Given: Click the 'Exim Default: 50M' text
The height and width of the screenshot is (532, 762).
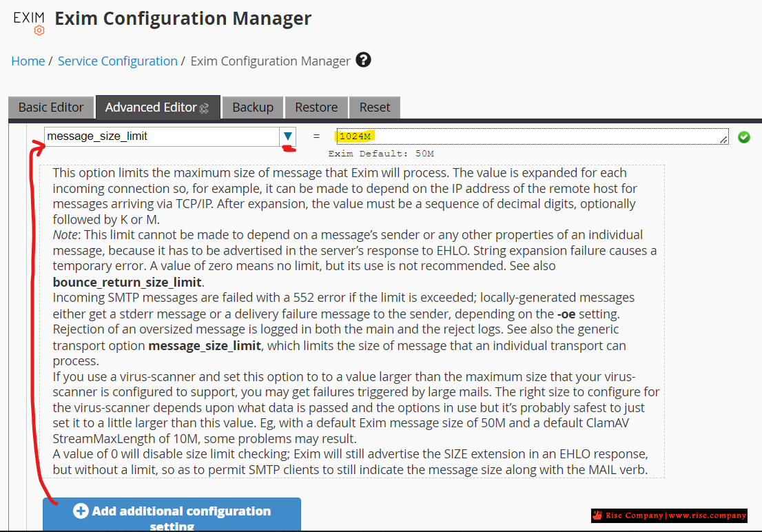Looking at the screenshot, I should [x=381, y=154].
